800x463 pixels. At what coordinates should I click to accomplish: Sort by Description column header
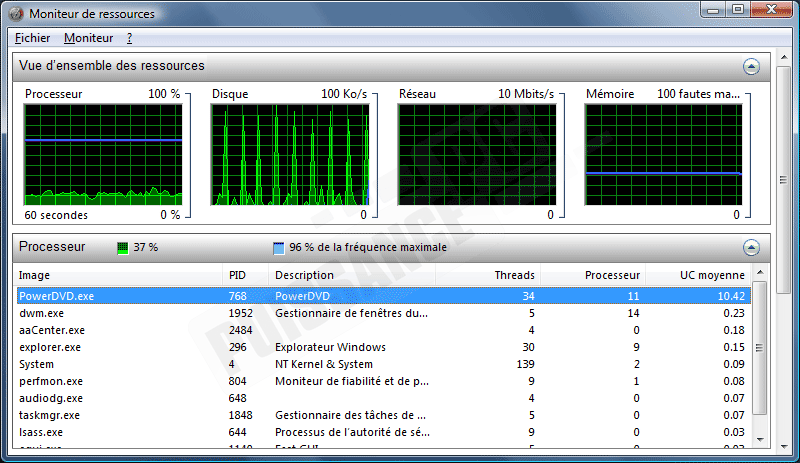[352, 275]
